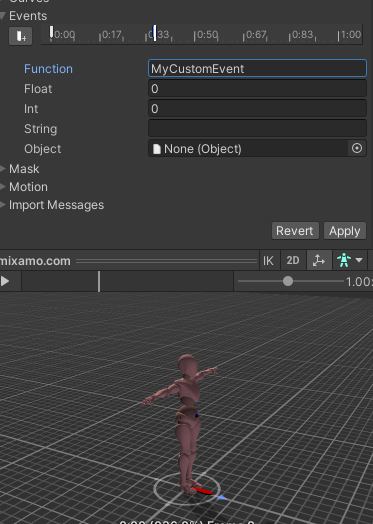
Task: Click the Int value field
Action: click(x=257, y=109)
